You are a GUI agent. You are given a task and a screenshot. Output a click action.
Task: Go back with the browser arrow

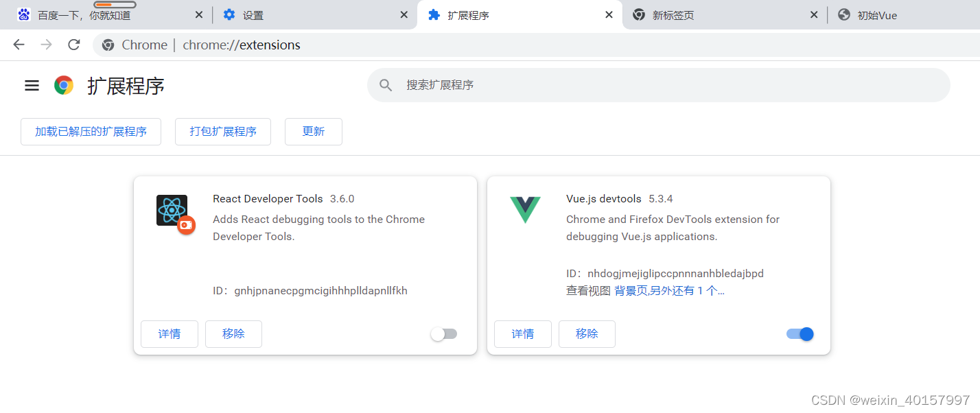click(x=19, y=45)
